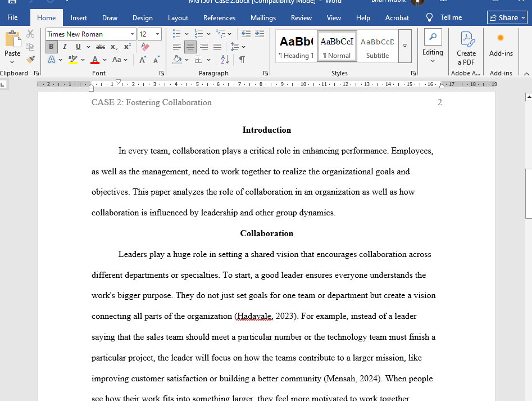Click into the font name field
This screenshot has width=532, height=401.
point(88,34)
